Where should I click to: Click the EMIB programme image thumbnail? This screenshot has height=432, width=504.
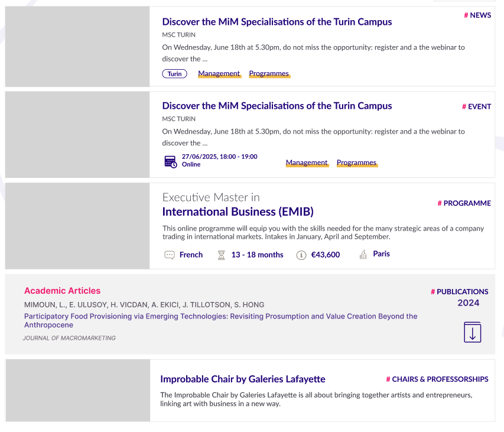click(x=77, y=226)
